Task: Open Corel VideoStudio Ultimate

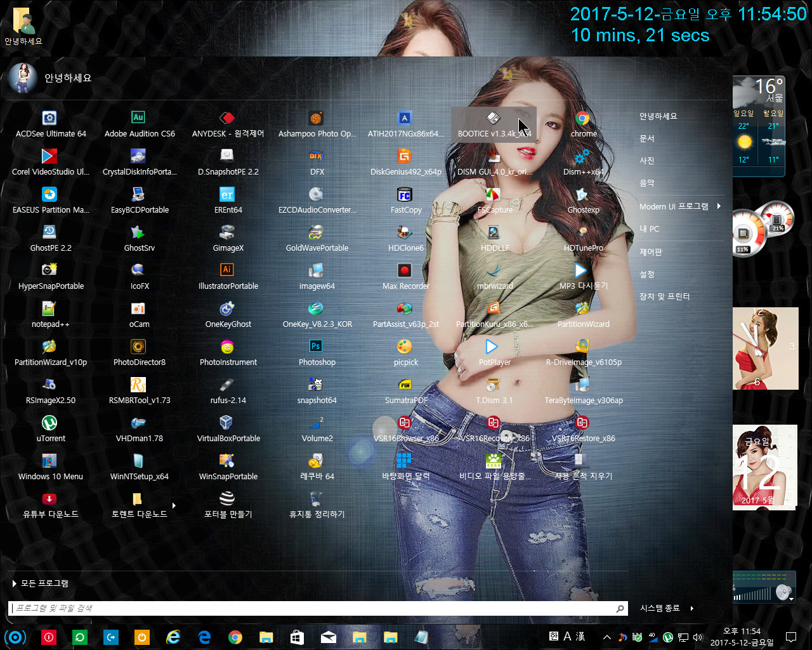Action: coord(51,162)
